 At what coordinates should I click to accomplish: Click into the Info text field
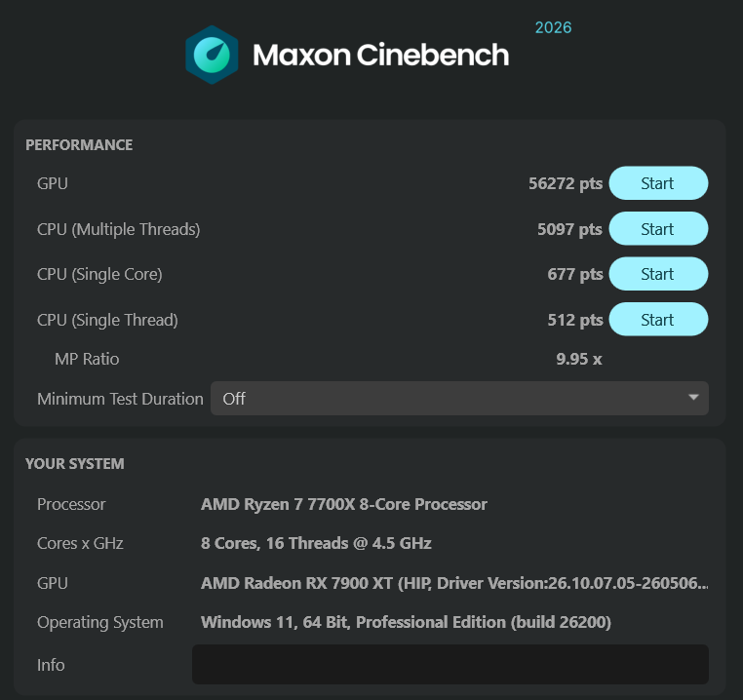click(450, 664)
